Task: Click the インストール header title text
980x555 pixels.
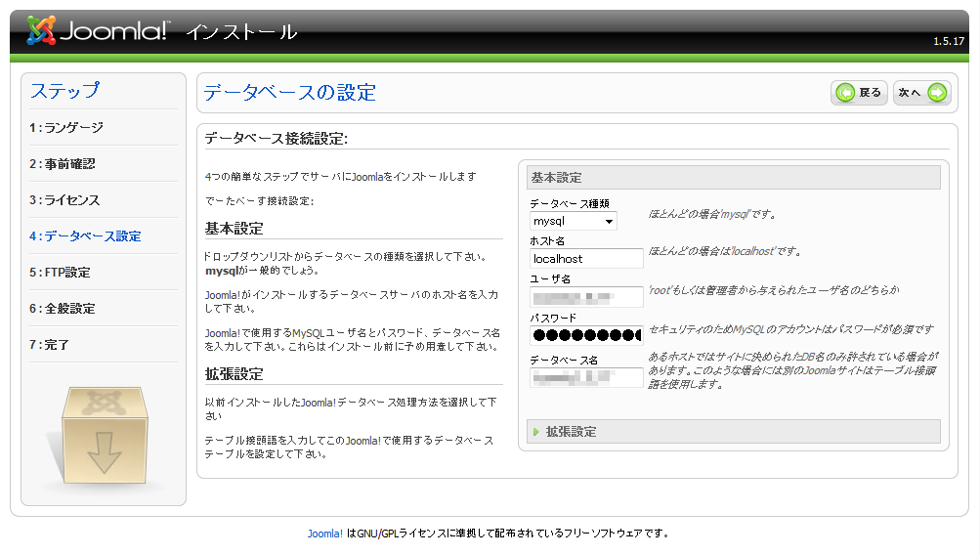Action: click(241, 32)
